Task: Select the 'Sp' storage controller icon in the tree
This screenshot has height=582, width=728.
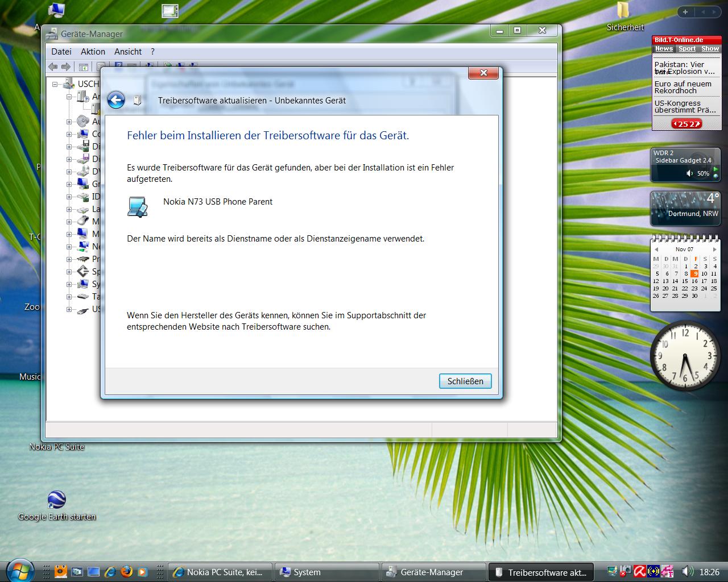Action: pyautogui.click(x=83, y=271)
